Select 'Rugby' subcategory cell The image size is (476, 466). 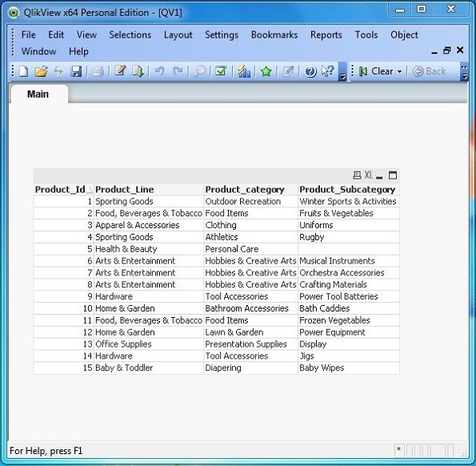pos(349,237)
